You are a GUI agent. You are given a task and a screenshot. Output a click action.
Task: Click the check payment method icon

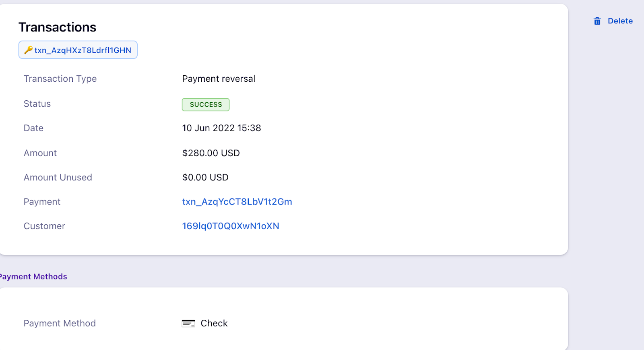coord(188,323)
